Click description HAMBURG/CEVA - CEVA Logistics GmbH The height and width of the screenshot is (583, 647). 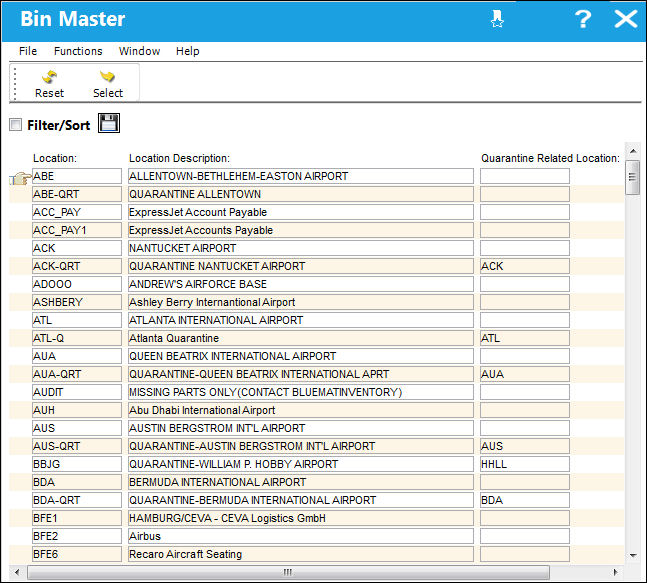point(301,518)
